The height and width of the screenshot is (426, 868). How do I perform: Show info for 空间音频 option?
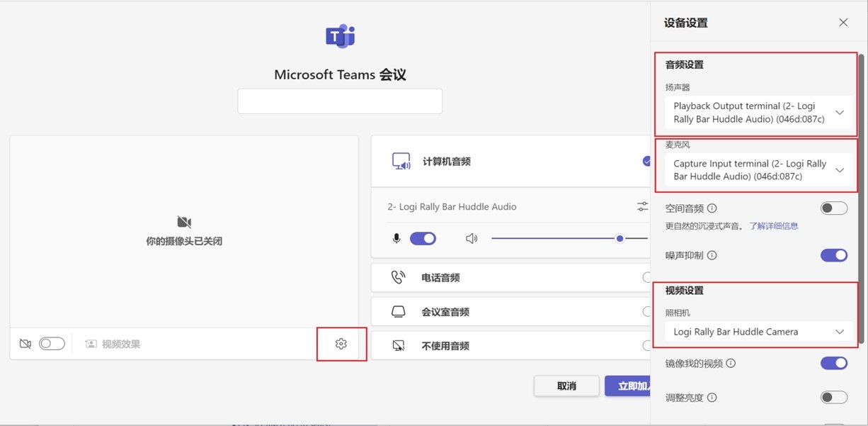(712, 208)
